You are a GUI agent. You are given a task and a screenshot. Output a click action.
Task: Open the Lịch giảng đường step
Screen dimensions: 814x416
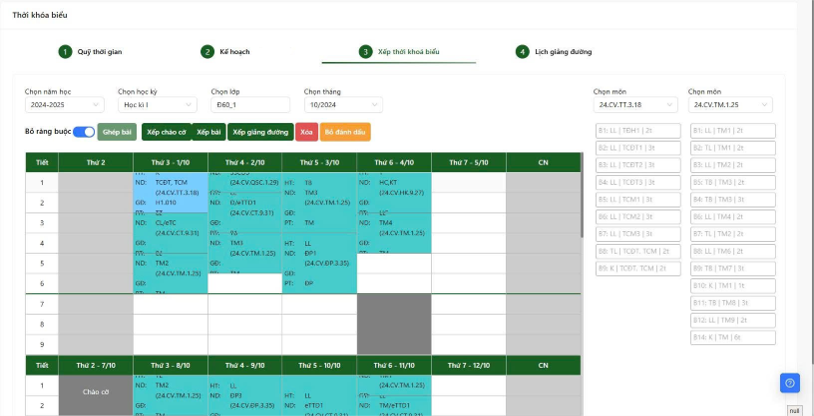[x=555, y=51]
